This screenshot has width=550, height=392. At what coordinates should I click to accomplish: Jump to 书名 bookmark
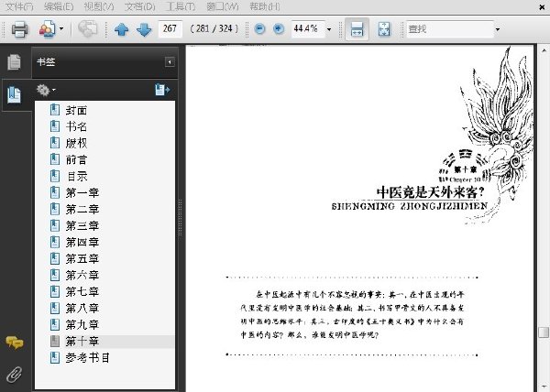tap(76, 126)
